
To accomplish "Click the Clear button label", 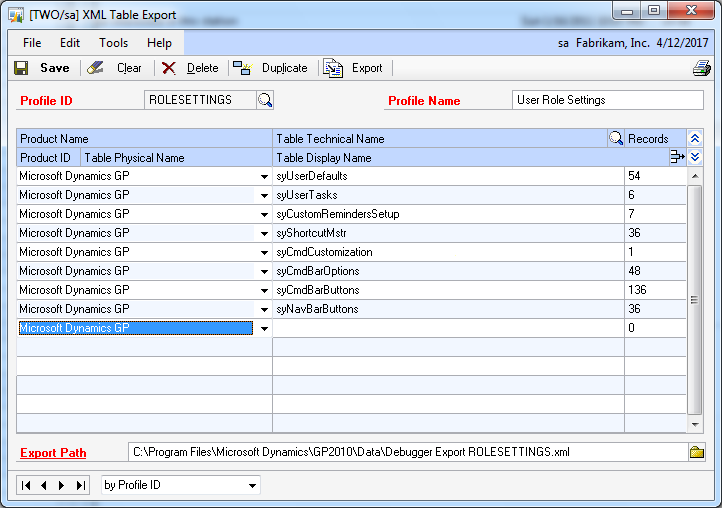I will click(x=129, y=68).
